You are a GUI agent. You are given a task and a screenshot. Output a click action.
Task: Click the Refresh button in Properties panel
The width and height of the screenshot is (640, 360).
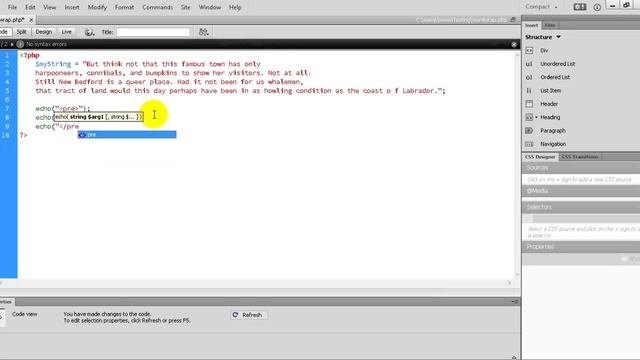point(248,315)
